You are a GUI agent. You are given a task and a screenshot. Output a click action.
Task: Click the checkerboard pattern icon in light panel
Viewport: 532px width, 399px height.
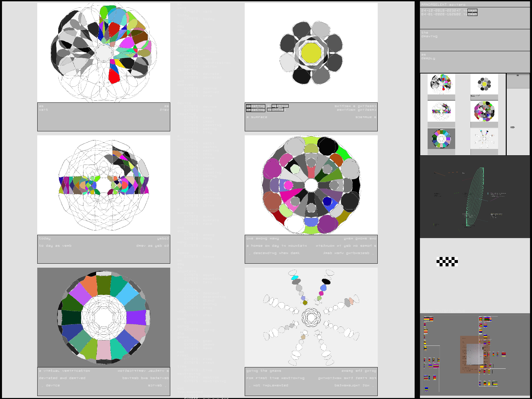point(447,262)
